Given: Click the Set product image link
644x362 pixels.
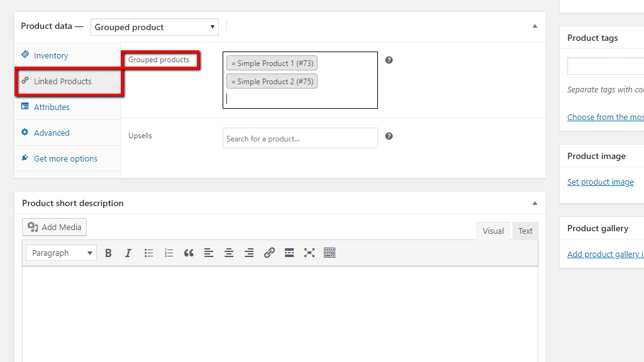Looking at the screenshot, I should [x=601, y=182].
